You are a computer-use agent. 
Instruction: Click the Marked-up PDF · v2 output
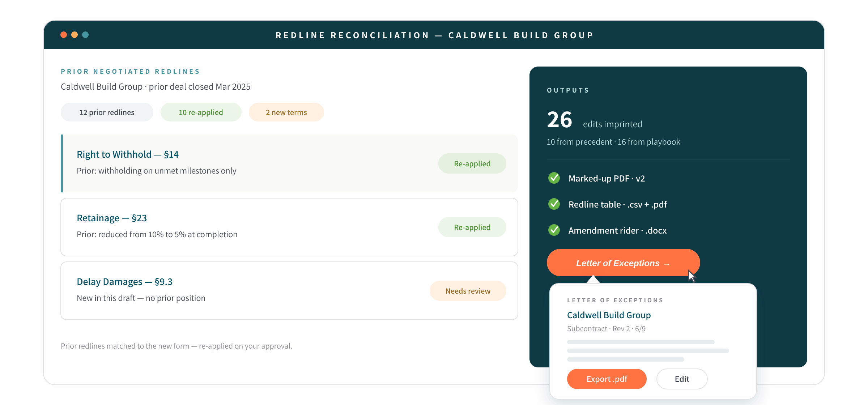[607, 178]
